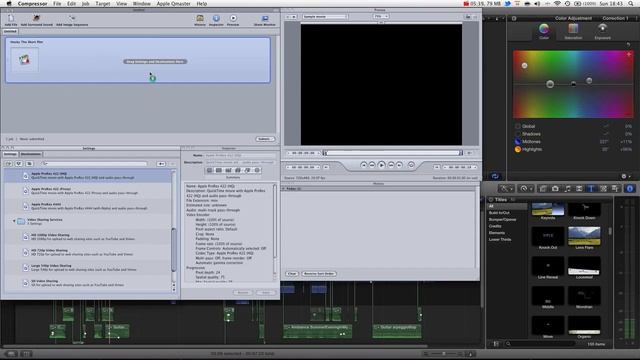The image size is (640, 360).
Task: Click the Highlights puck on color board
Action: coord(524,66)
